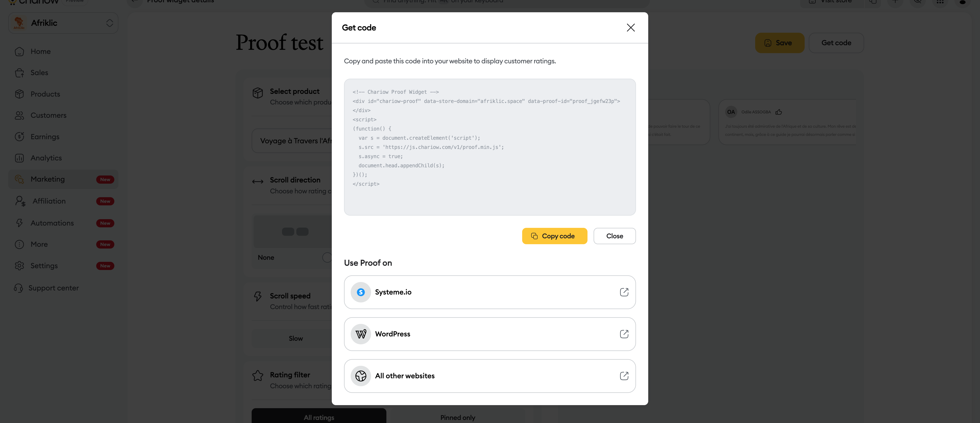Click the WordPress external link icon
980x423 pixels.
point(624,334)
